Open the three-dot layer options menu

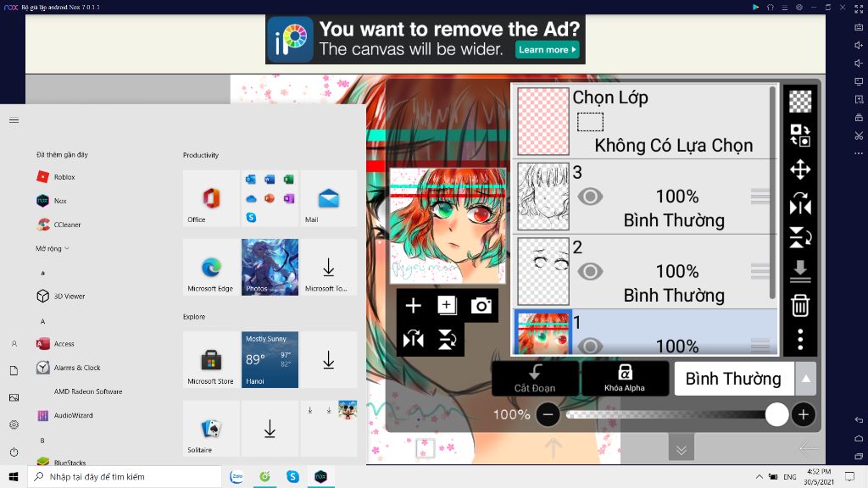[x=800, y=339]
